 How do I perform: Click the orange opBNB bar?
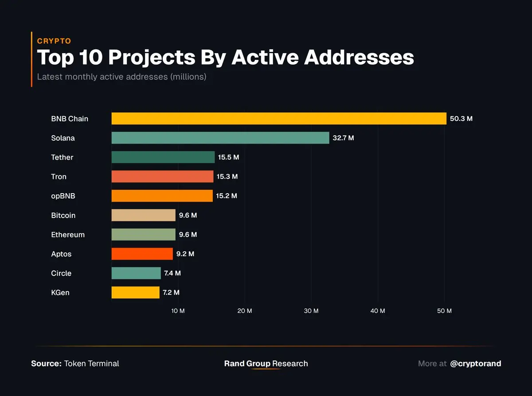click(x=162, y=196)
